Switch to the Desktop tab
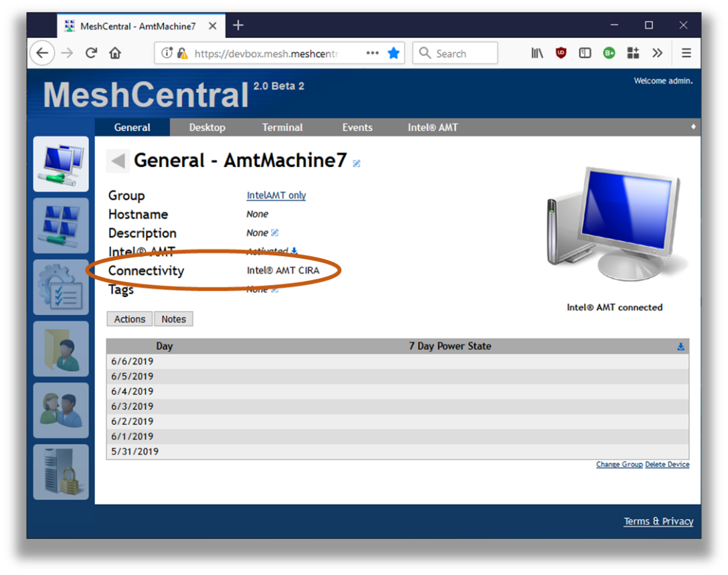 (207, 127)
